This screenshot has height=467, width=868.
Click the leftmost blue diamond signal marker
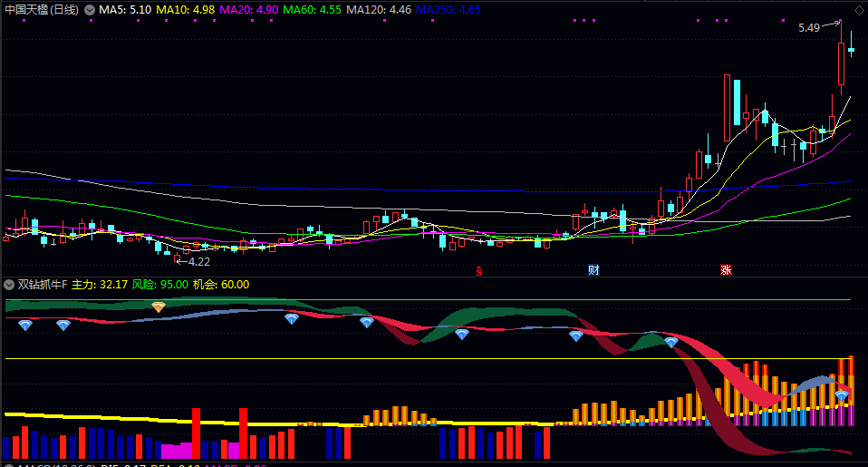tap(25, 325)
